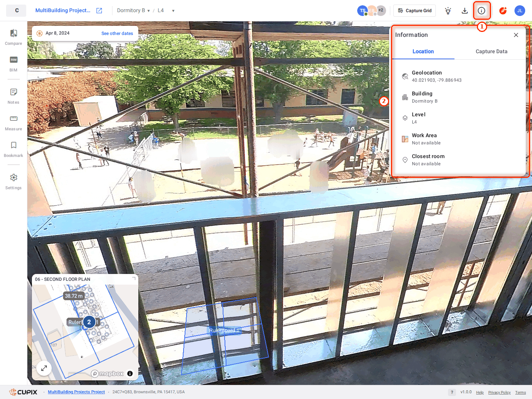Open the JL user avatar menu
This screenshot has height=399, width=532.
[519, 11]
